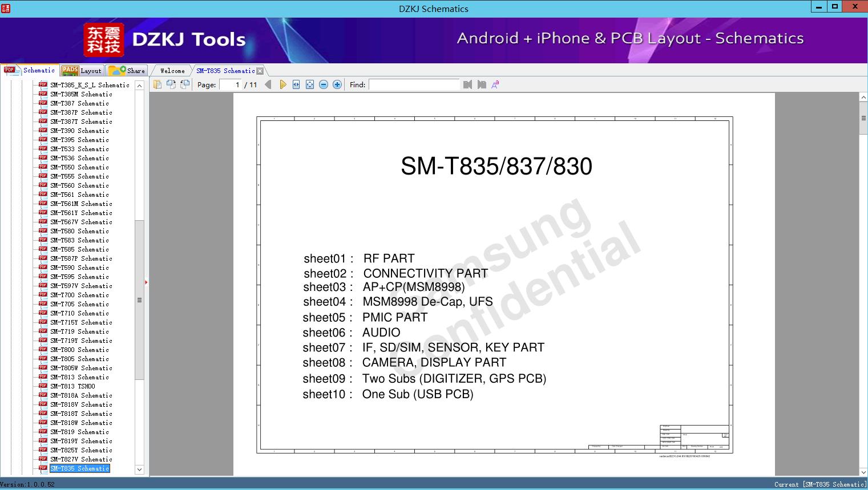Close the SM-T835 Schematic tab
This screenshot has height=490, width=868.
(260, 71)
